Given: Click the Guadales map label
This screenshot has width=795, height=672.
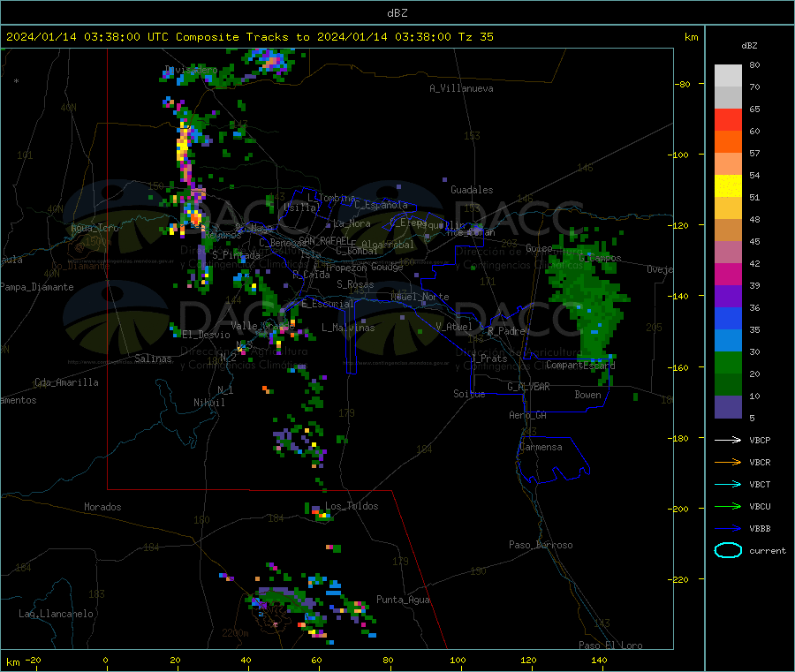Looking at the screenshot, I should click(472, 190).
